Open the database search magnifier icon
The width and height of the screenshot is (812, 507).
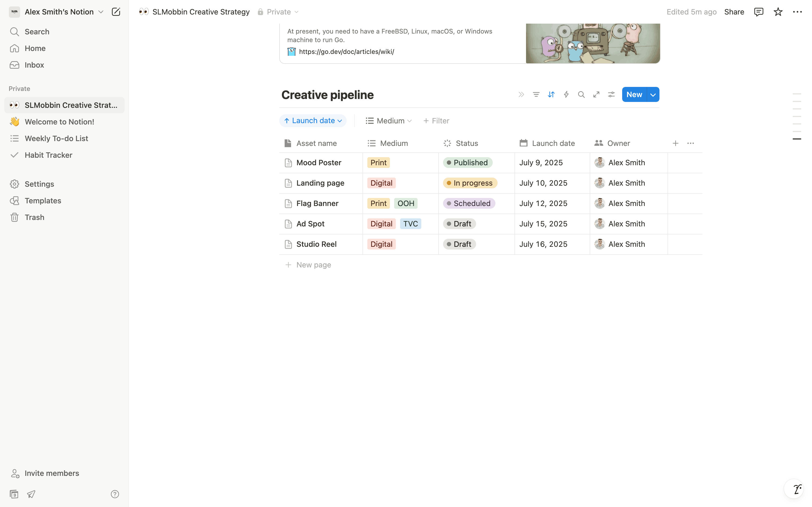[x=581, y=94]
